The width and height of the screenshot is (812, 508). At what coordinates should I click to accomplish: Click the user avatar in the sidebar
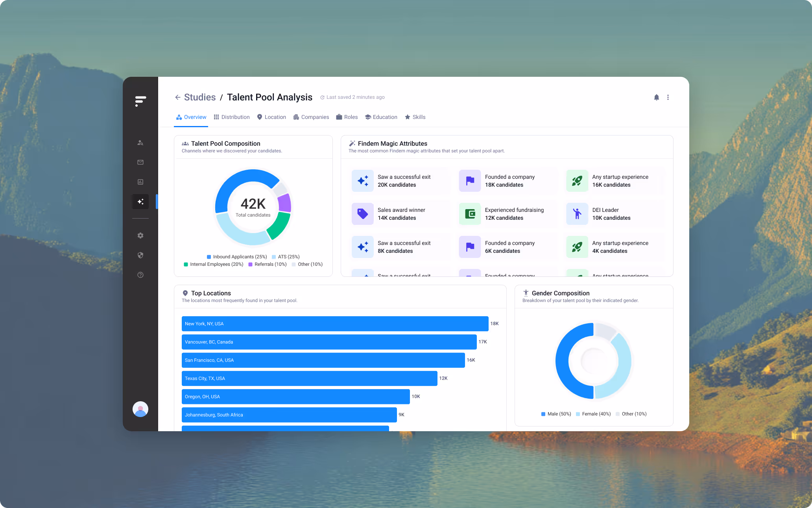click(x=140, y=409)
